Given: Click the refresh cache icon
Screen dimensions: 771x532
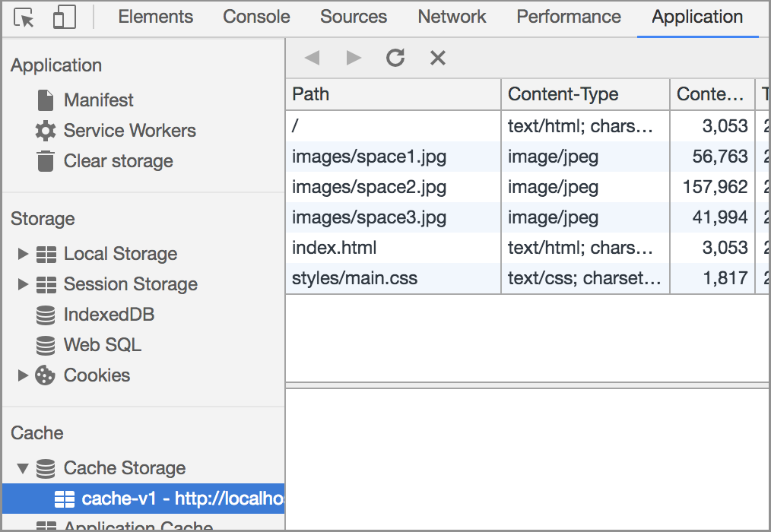Looking at the screenshot, I should 395,58.
